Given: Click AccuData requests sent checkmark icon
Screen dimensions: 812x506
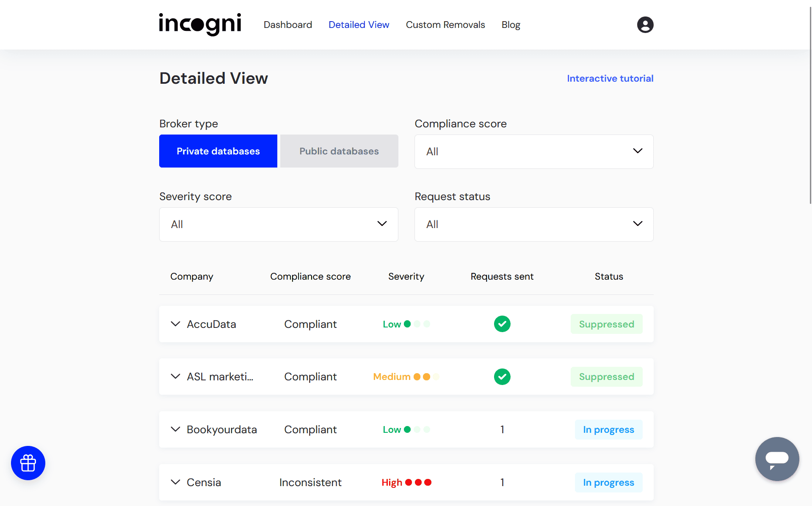Looking at the screenshot, I should 502,324.
